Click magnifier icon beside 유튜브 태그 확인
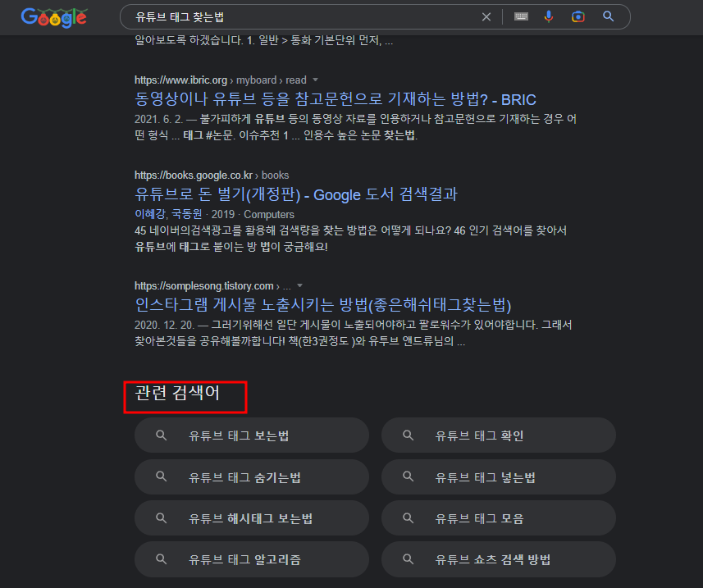 tap(408, 435)
